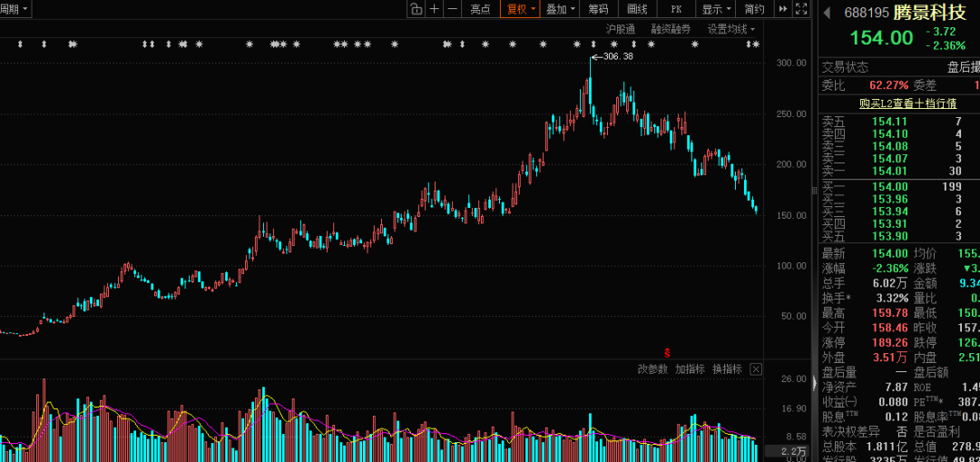Image resolution: width=980 pixels, height=462 pixels.
Task: Open 设置均线 moving average settings dropdown
Action: [730, 29]
